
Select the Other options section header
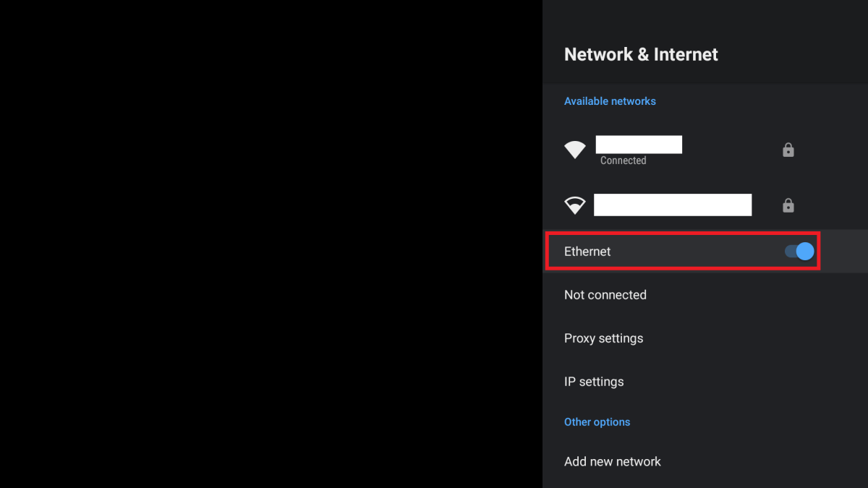597,421
